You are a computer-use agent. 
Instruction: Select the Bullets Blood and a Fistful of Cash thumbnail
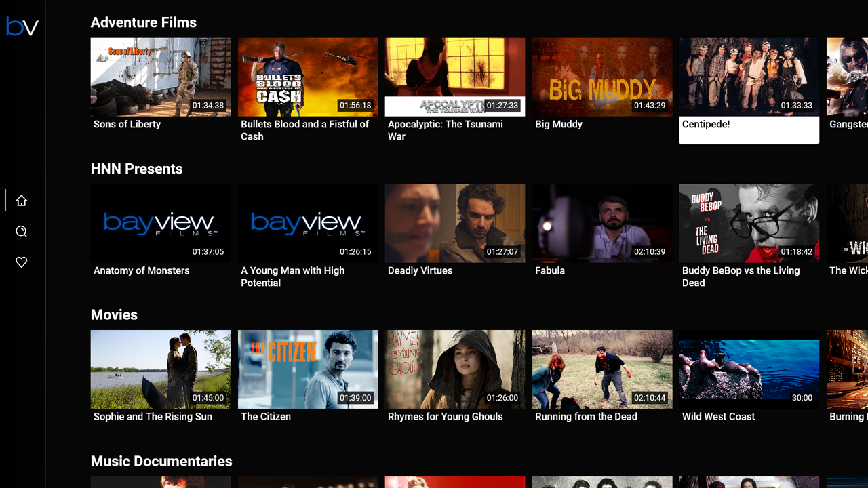307,77
